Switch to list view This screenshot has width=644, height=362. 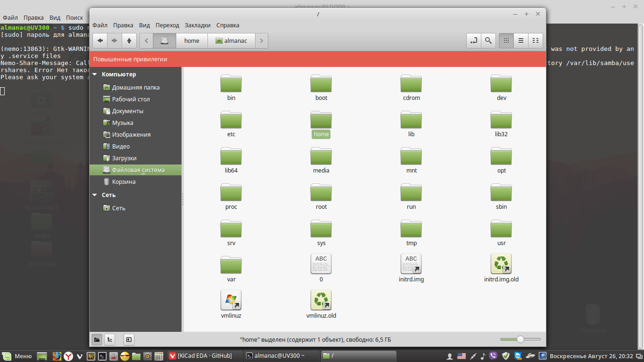click(x=521, y=41)
